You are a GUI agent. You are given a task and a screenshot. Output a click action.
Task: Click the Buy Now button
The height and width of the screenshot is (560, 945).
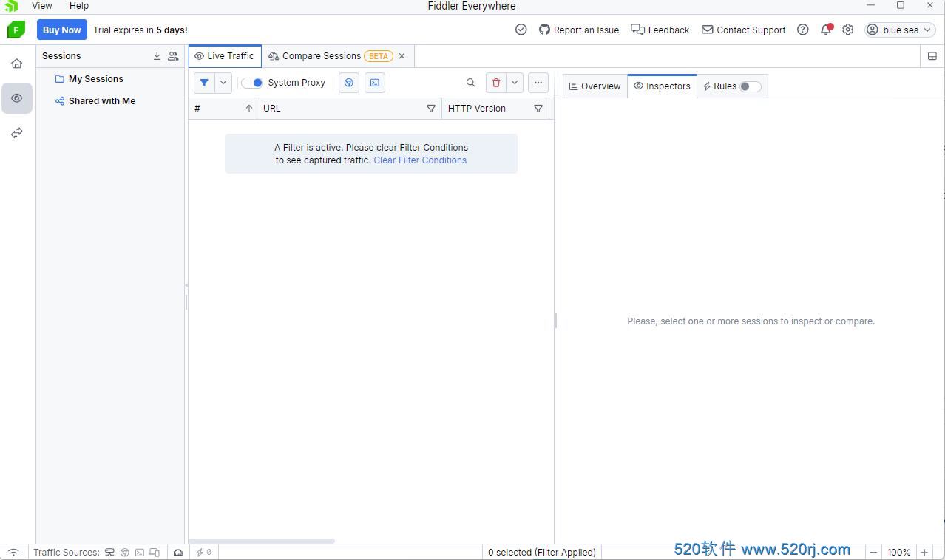pos(62,30)
